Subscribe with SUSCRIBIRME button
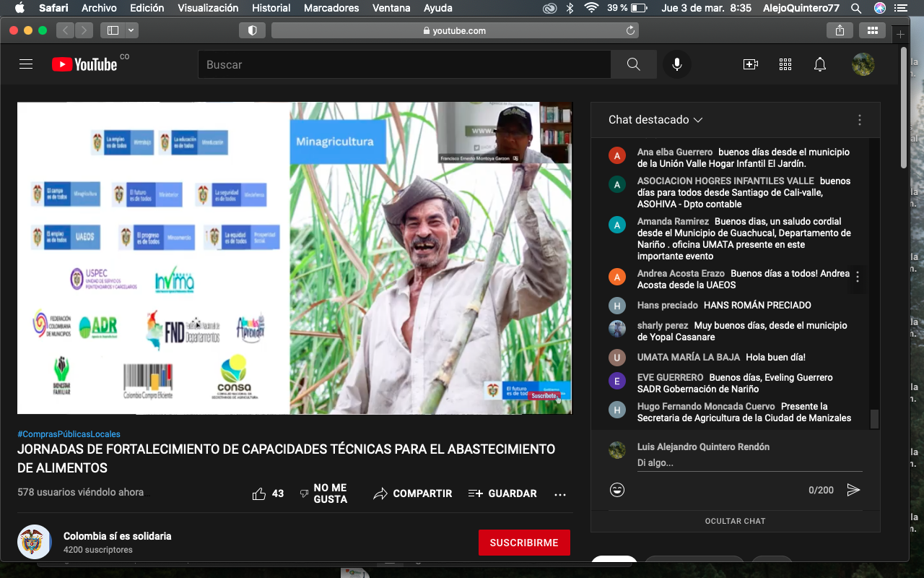This screenshot has height=578, width=924. (524, 543)
